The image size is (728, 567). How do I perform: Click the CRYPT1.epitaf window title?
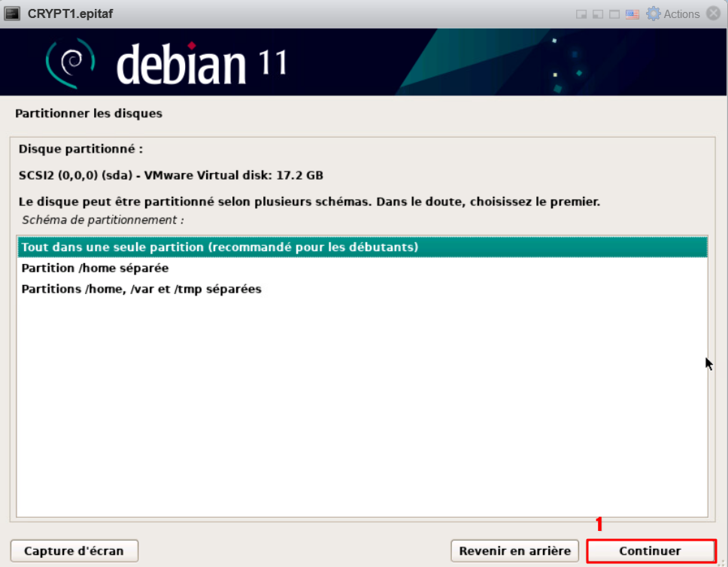point(71,14)
